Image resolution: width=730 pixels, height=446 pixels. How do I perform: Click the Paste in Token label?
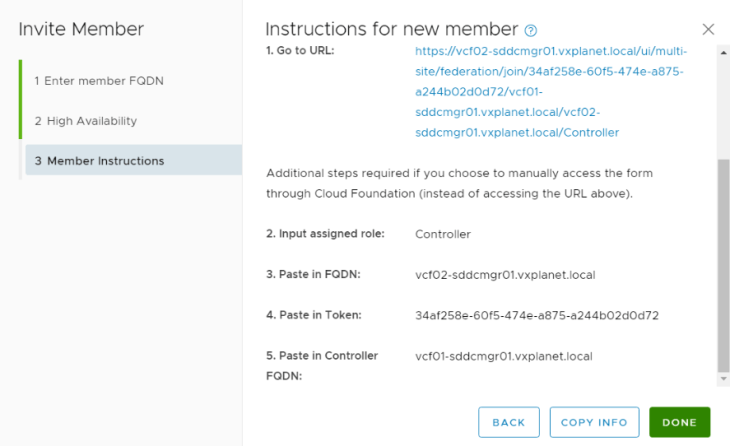click(x=314, y=315)
